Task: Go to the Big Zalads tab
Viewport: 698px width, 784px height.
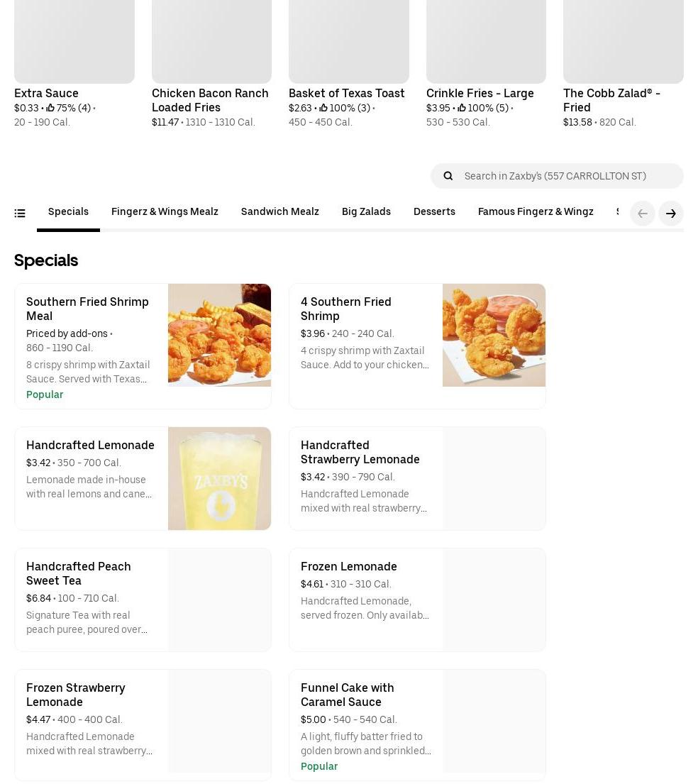Action: coord(366,211)
